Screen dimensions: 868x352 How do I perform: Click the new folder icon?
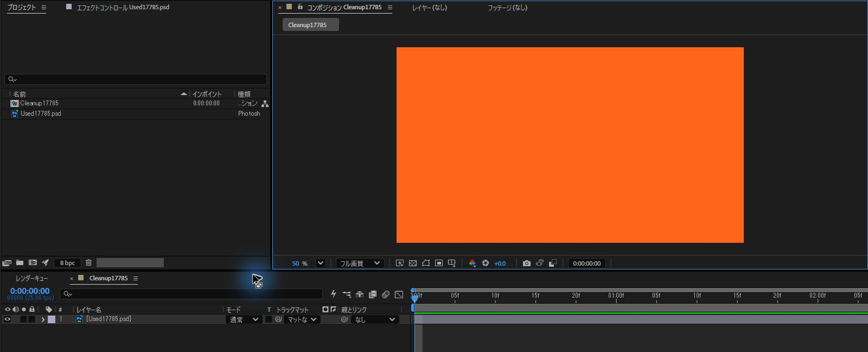tap(20, 263)
